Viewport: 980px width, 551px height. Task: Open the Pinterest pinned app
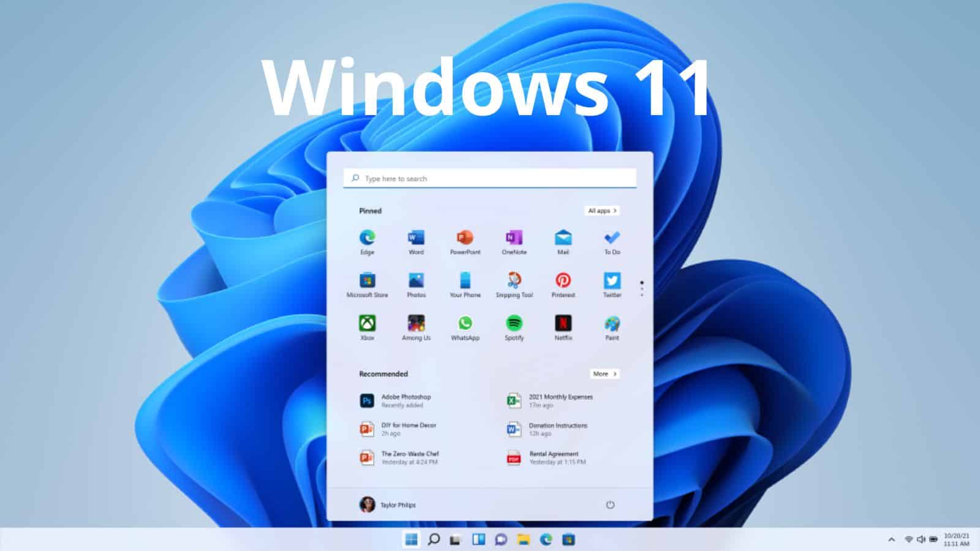563,285
